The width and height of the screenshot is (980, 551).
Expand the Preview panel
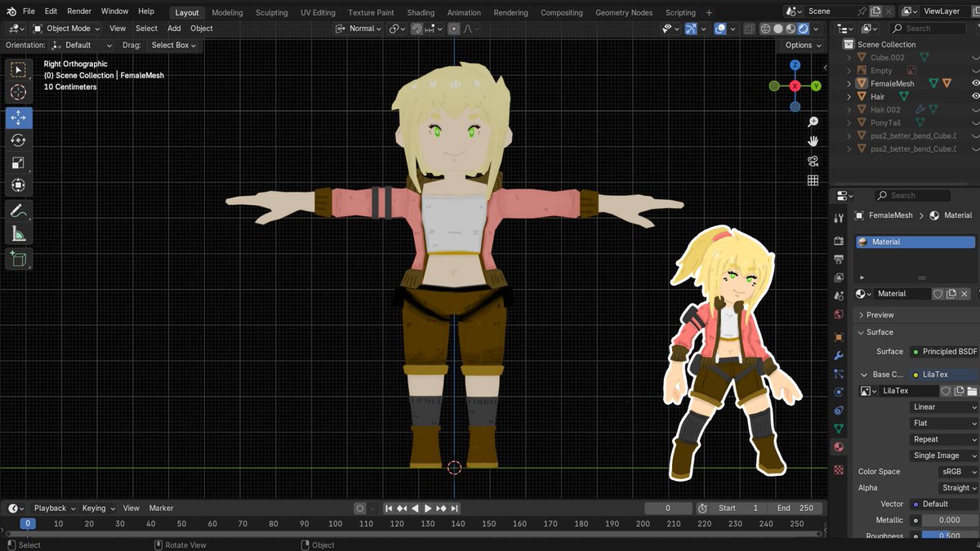pyautogui.click(x=880, y=315)
